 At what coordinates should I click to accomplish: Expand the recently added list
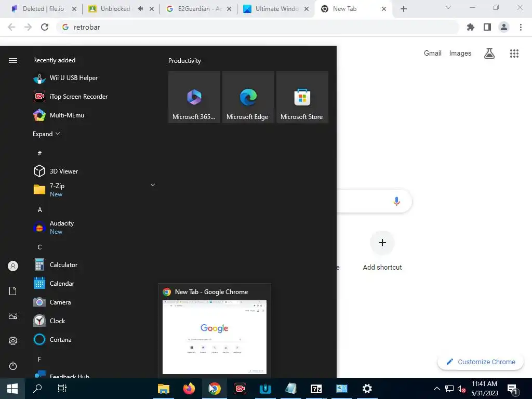coord(46,134)
